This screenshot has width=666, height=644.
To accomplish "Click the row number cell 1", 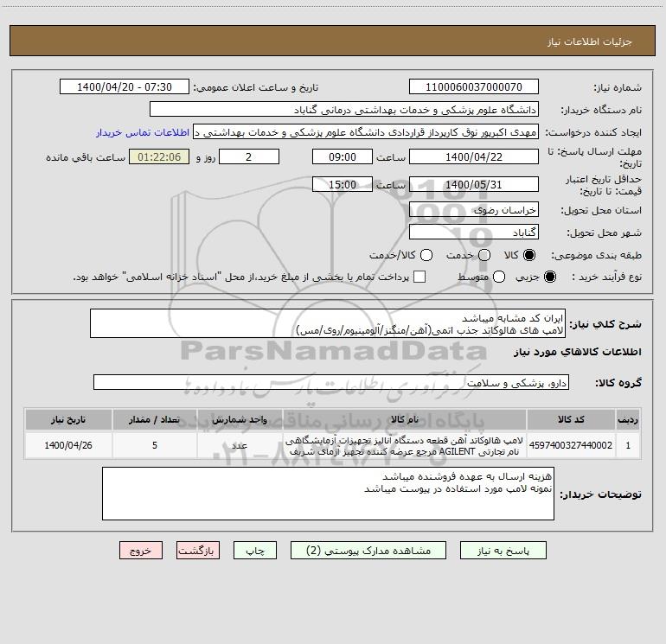I will tap(628, 445).
